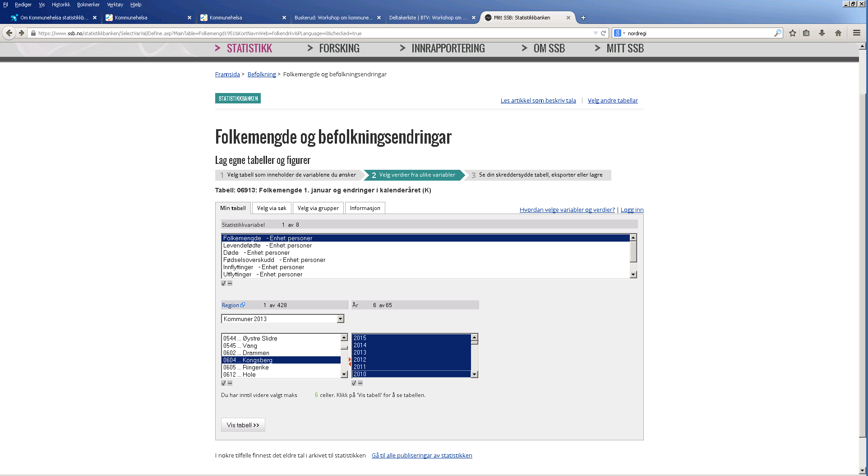The height and width of the screenshot is (476, 868).
Task: Deselect all År values minus icon
Action: pyautogui.click(x=360, y=383)
